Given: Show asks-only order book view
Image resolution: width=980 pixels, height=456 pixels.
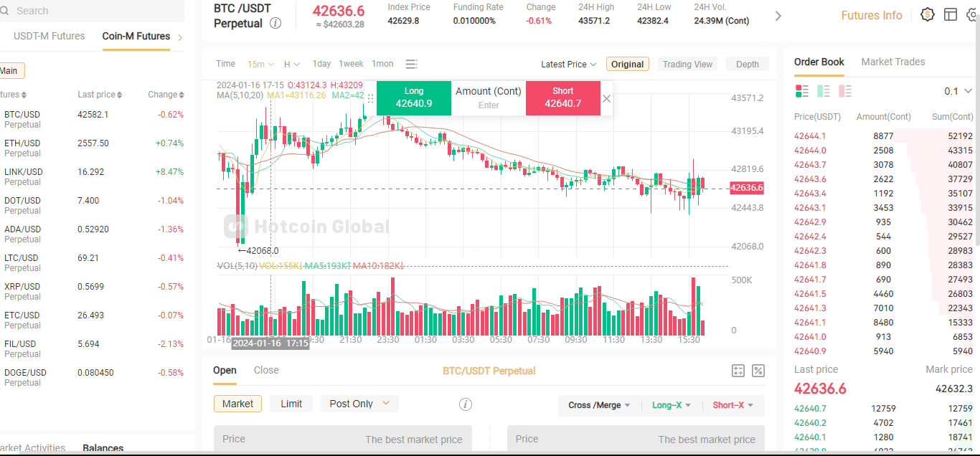Looking at the screenshot, I should tap(845, 91).
